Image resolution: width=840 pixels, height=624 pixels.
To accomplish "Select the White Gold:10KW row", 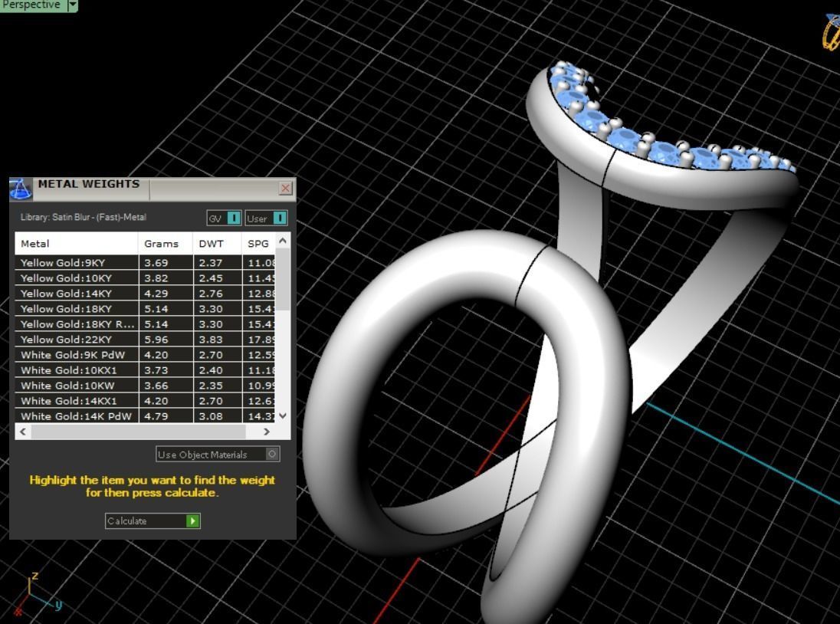I will click(145, 386).
